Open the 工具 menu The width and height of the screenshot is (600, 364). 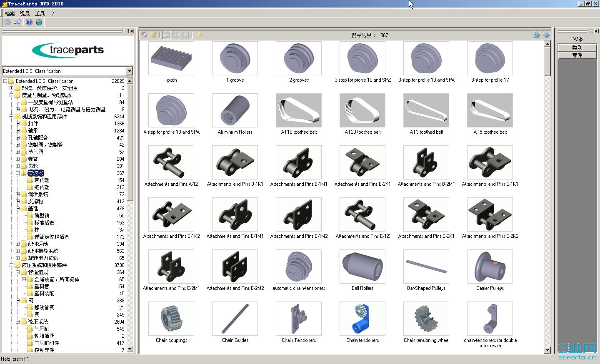[x=40, y=13]
